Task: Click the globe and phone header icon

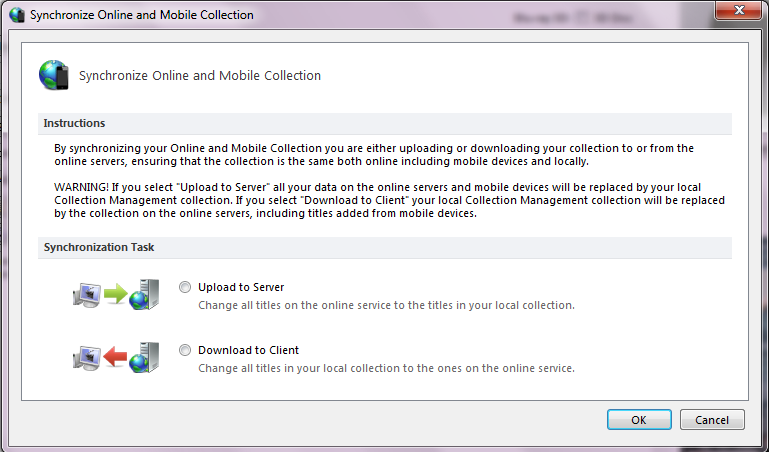Action: tap(52, 75)
